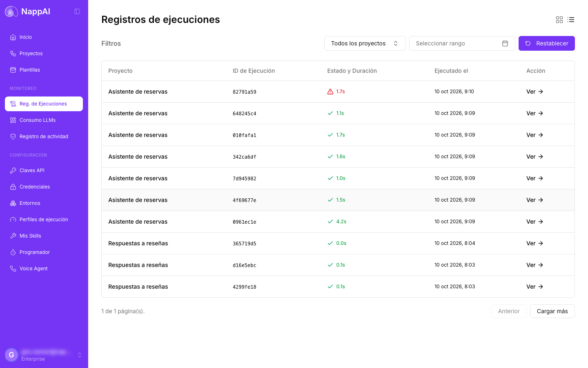Click Ver for execution 4299fe18
This screenshot has height=368, width=588.
(x=535, y=287)
